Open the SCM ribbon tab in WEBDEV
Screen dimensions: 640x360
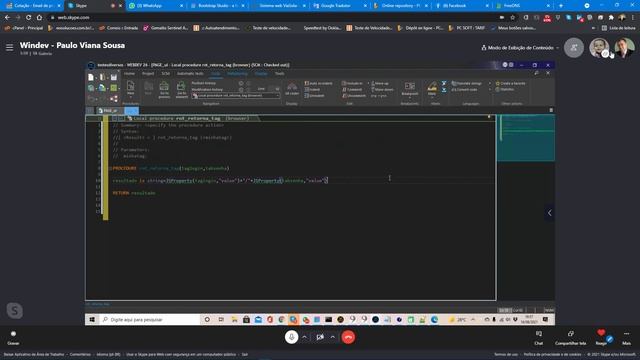(165, 73)
